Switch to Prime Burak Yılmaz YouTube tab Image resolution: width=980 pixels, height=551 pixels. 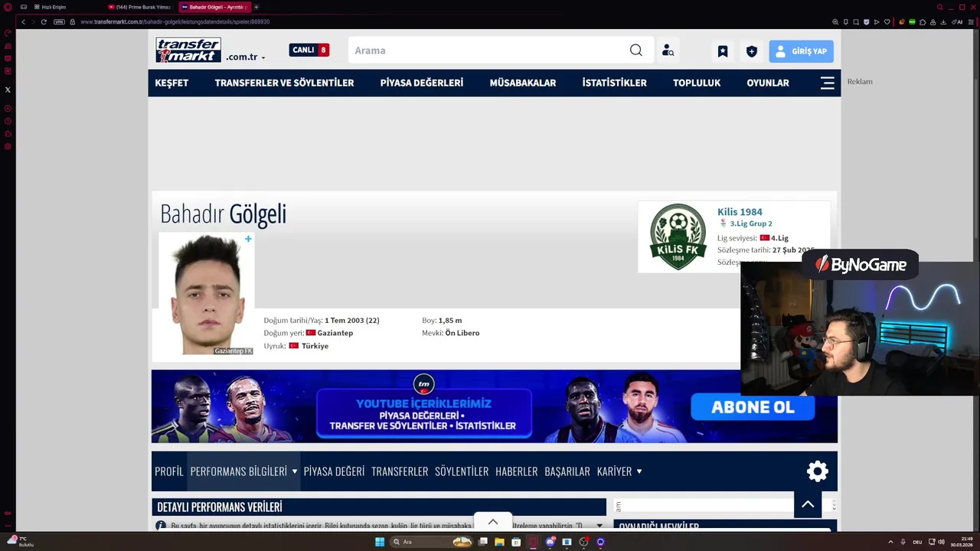click(x=139, y=7)
